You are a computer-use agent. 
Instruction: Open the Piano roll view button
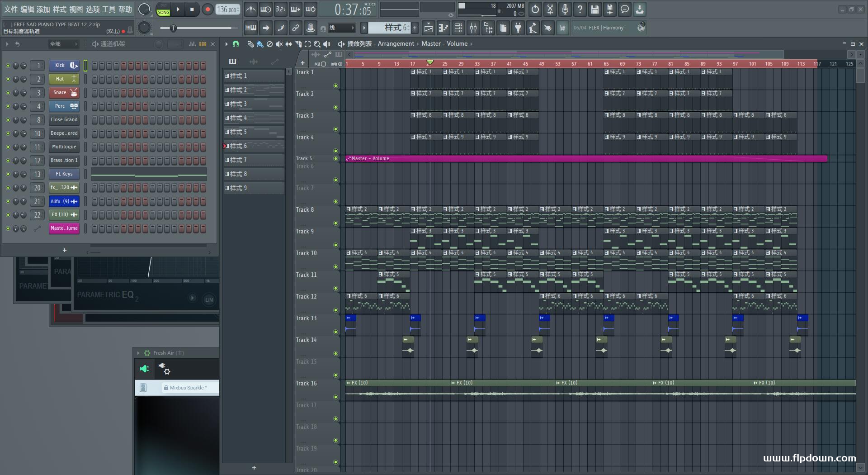point(443,28)
